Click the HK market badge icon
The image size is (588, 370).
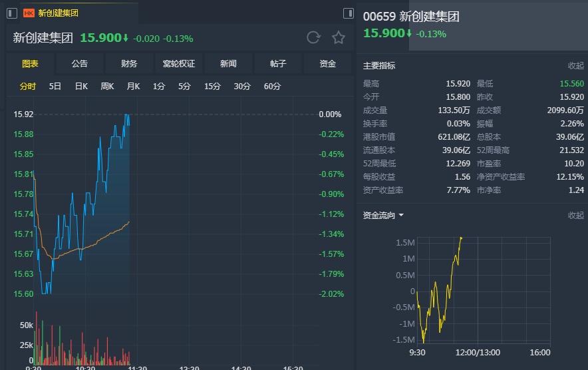[29, 13]
